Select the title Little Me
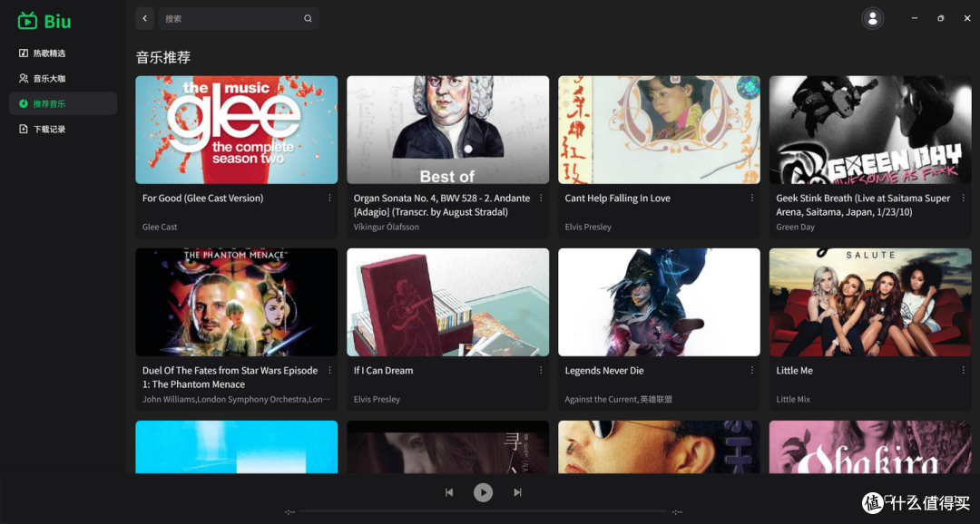 794,371
